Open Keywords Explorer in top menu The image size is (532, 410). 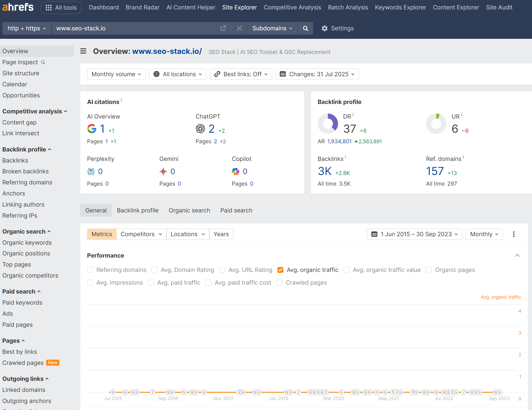(400, 7)
